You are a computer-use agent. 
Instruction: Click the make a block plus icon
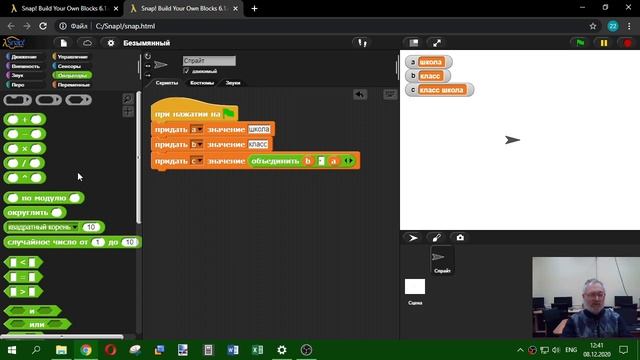pos(128,111)
